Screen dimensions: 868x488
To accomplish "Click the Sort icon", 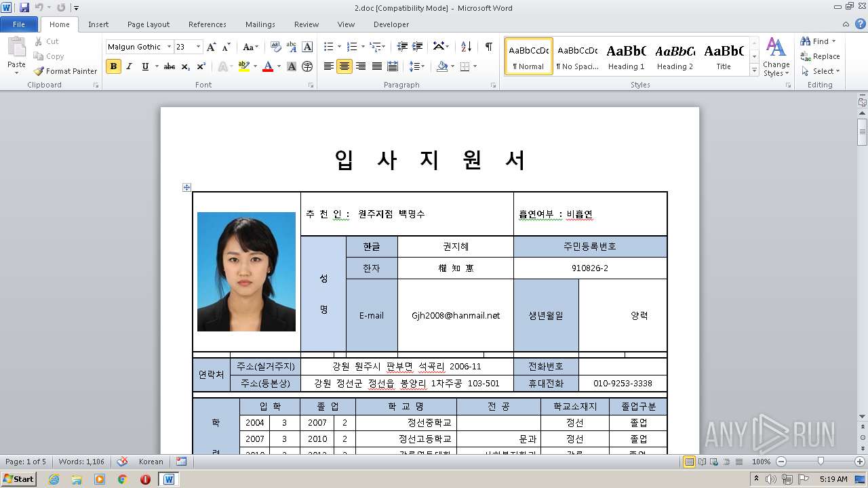I will (x=466, y=47).
